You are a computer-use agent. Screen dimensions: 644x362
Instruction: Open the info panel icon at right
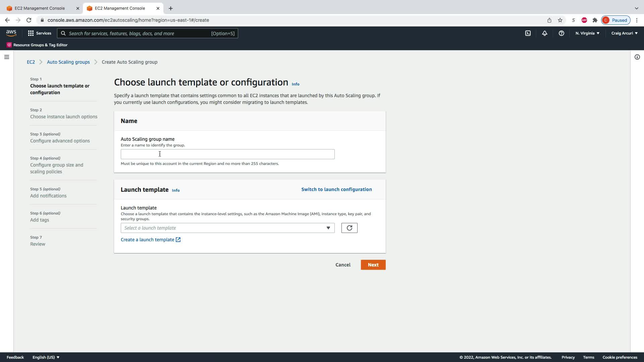[637, 57]
